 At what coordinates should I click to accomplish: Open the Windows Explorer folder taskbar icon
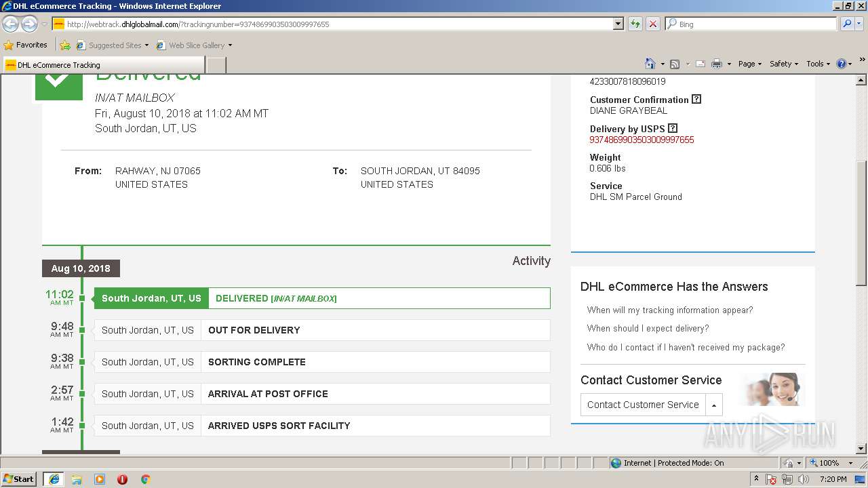(x=77, y=479)
